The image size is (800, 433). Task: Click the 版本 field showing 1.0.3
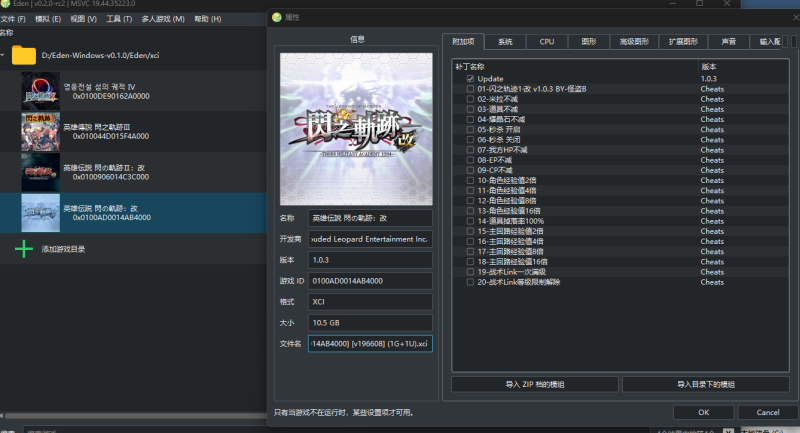(x=370, y=260)
